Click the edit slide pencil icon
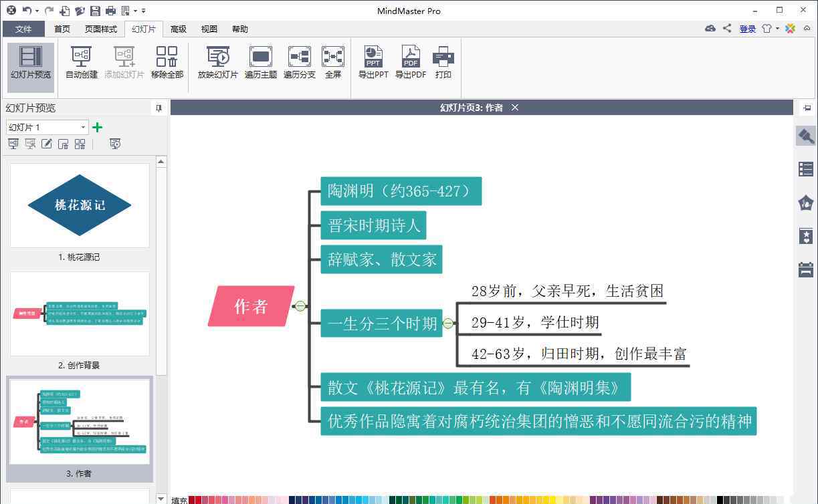The width and height of the screenshot is (818, 504). [47, 144]
